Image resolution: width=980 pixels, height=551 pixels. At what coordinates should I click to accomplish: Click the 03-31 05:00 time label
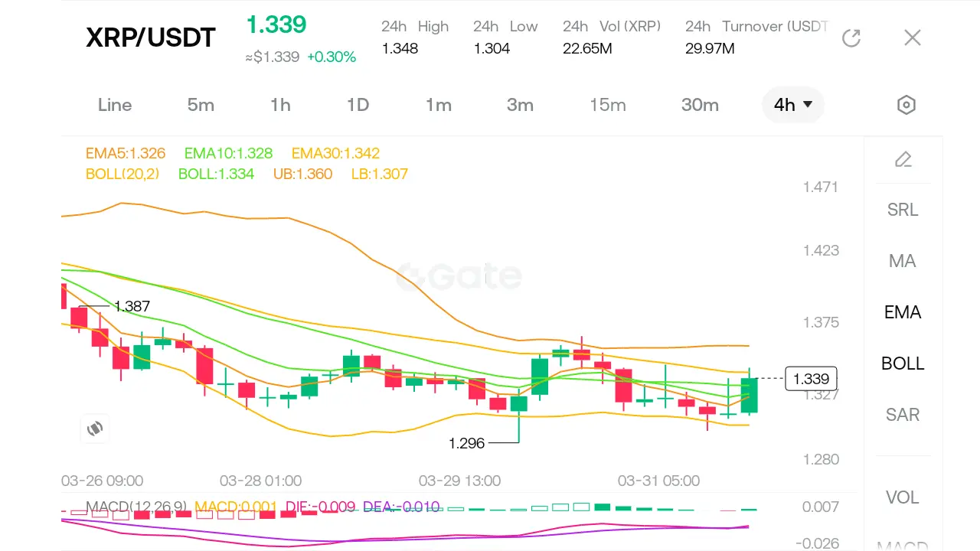tap(658, 481)
